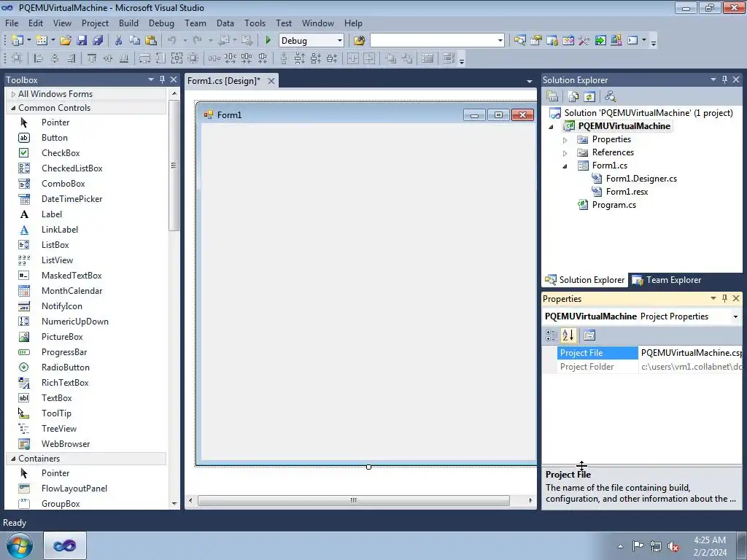Refresh the Solution Explorer tree
The width and height of the screenshot is (747, 560).
click(589, 97)
